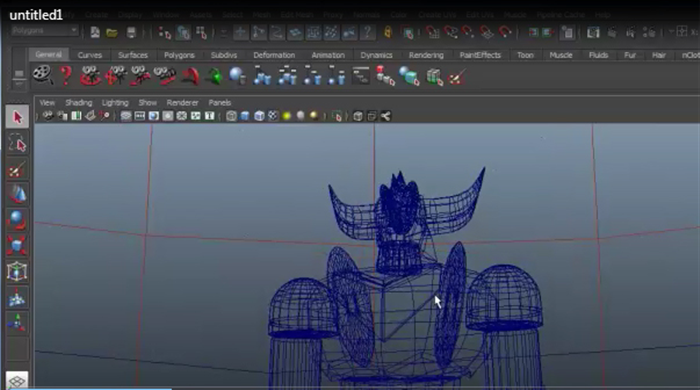700x390 pixels.
Task: Click the paint brush shelf icon
Action: (457, 77)
